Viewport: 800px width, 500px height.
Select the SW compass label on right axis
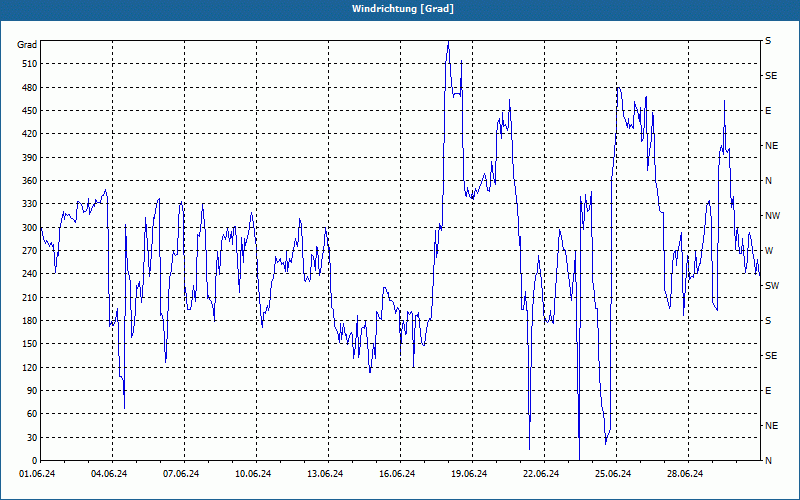[x=772, y=286]
